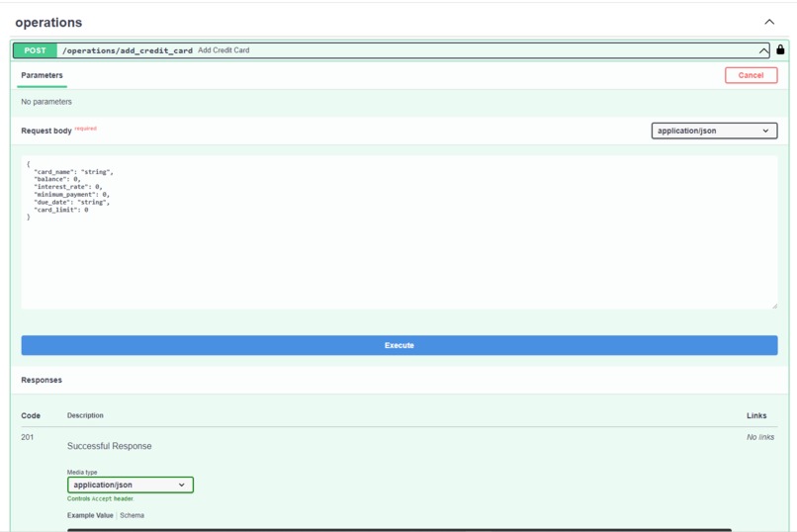Viewport: 797px width, 532px height.
Task: Select the Parameters tab
Action: (x=42, y=75)
